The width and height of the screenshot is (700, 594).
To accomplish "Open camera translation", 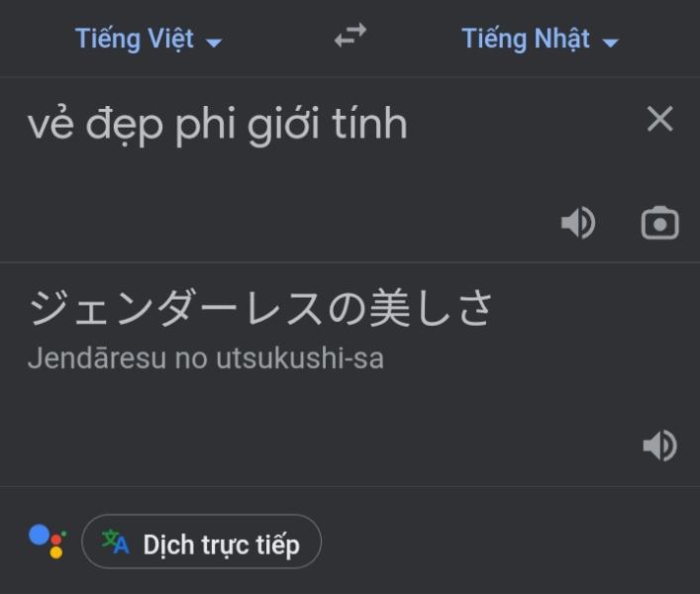I will [659, 224].
